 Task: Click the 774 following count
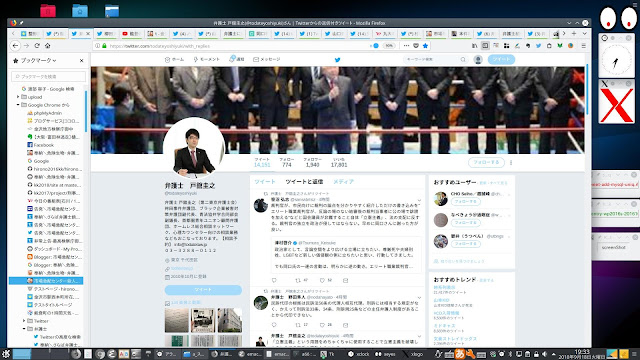pos(287,162)
